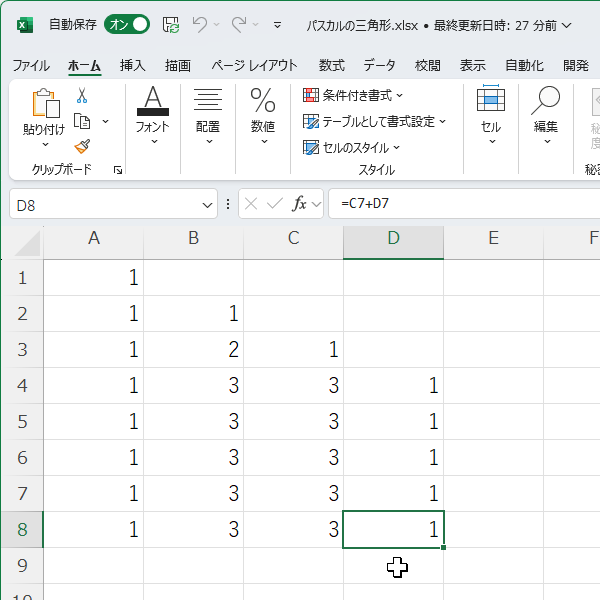The image size is (600, 600).
Task: Click the Undo arrow icon
Action: coord(200,24)
